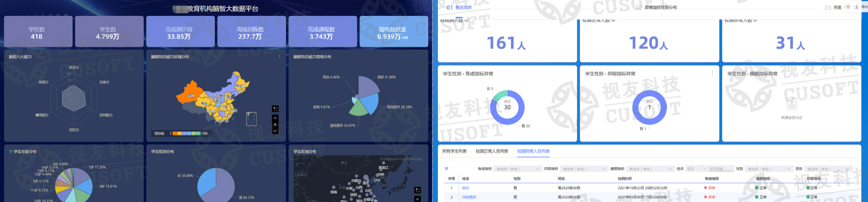Open the three-dot menu on the 脑智综合能力区域分布 card

tap(279, 56)
